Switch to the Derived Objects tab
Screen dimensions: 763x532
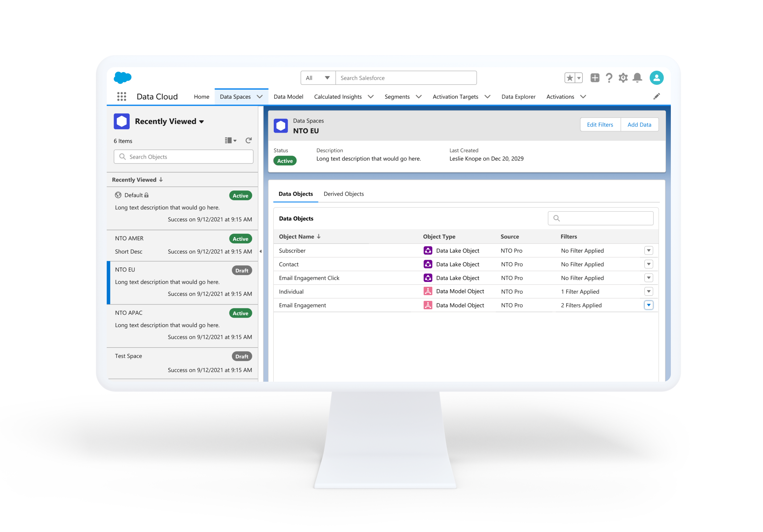pyautogui.click(x=343, y=194)
